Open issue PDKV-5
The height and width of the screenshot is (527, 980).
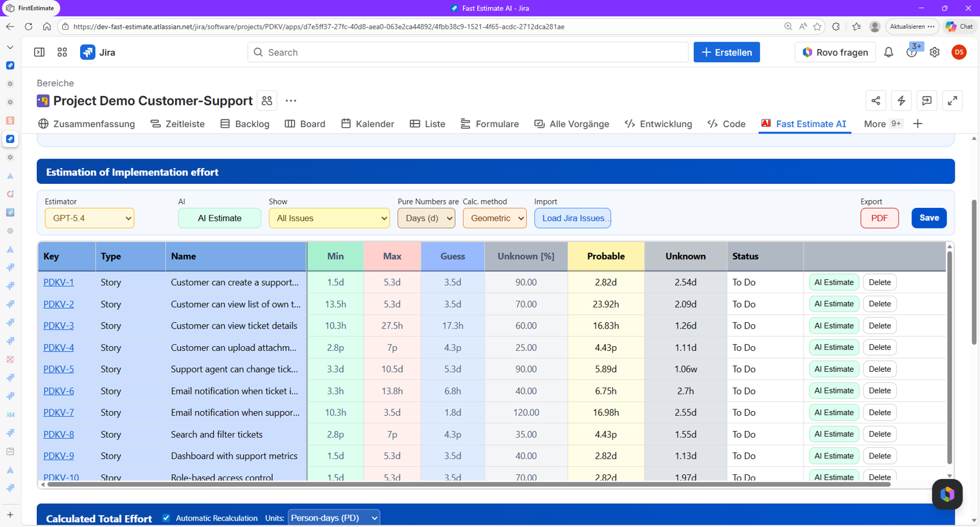pyautogui.click(x=59, y=369)
